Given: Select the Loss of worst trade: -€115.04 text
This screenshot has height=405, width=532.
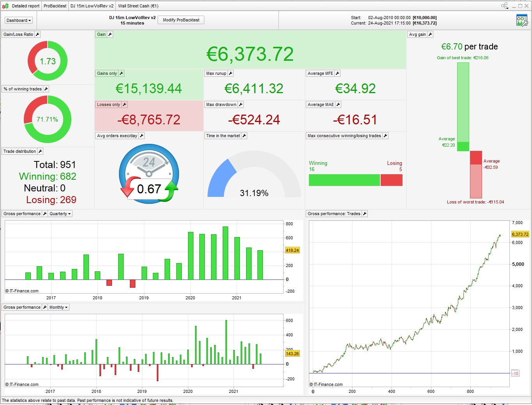Looking at the screenshot, I should click(x=475, y=202).
